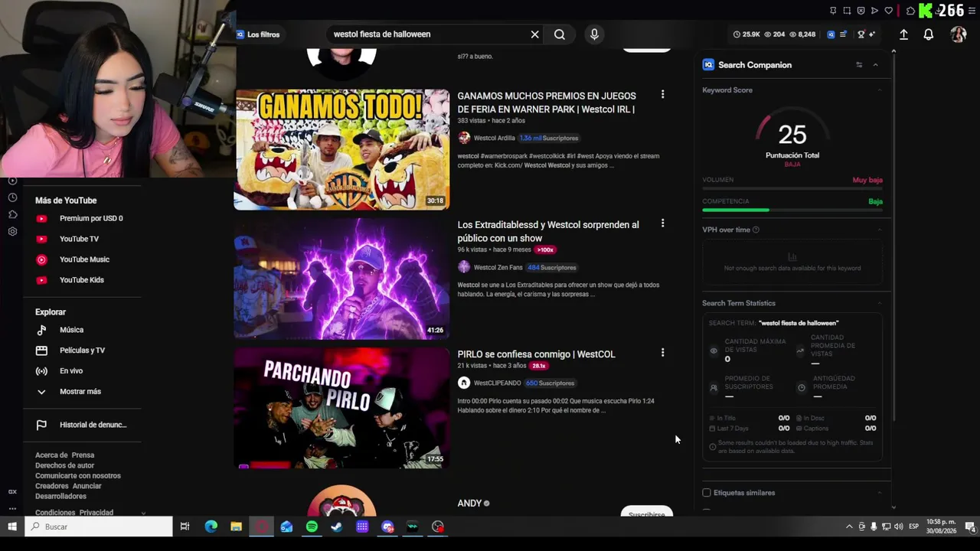980x551 pixels.
Task: Open Steam from the taskbar
Action: [x=337, y=527]
